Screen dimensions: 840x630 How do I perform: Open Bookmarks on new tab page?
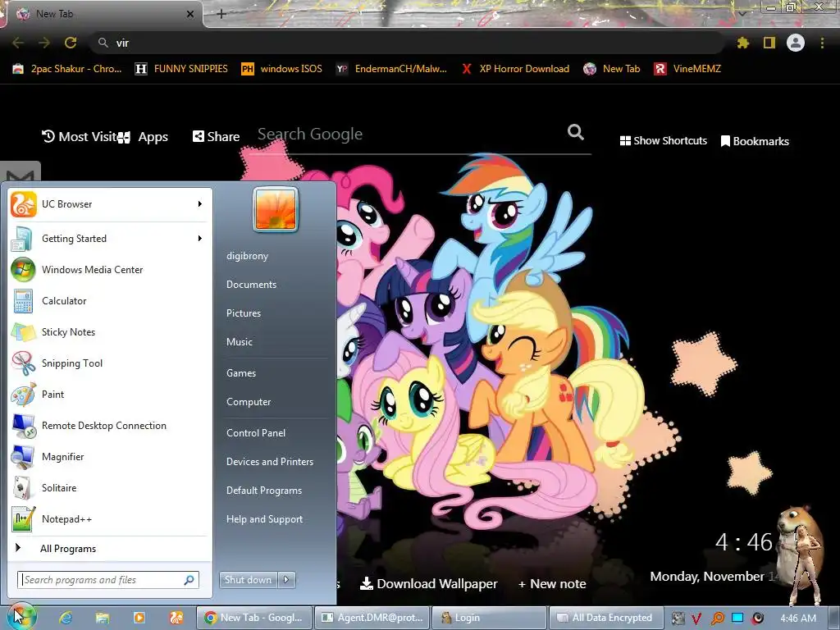pos(755,141)
